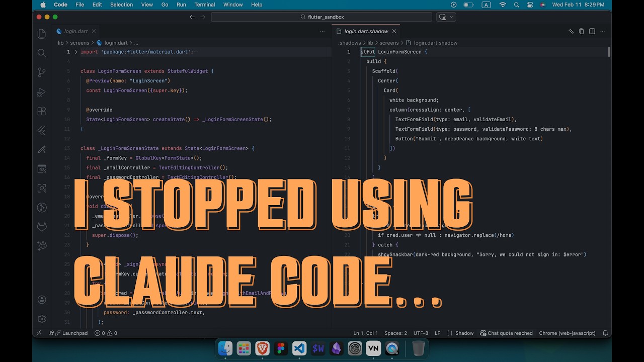644x362 pixels.
Task: Open Visual Studio Code in the Dock
Action: (x=299, y=348)
